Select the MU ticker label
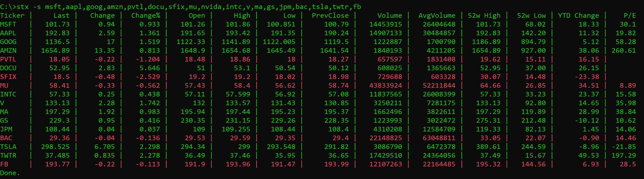Image resolution: width=644 pixels, height=179 pixels. tap(4, 86)
